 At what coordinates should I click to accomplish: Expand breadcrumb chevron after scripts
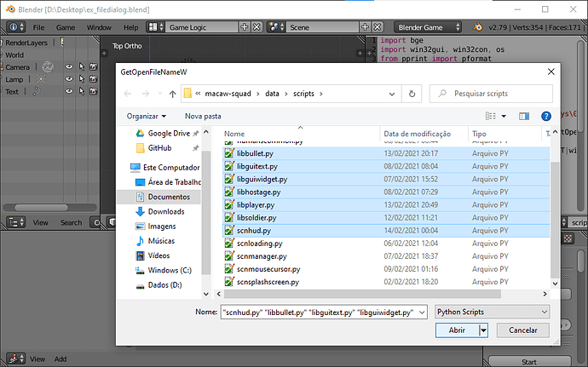click(321, 94)
